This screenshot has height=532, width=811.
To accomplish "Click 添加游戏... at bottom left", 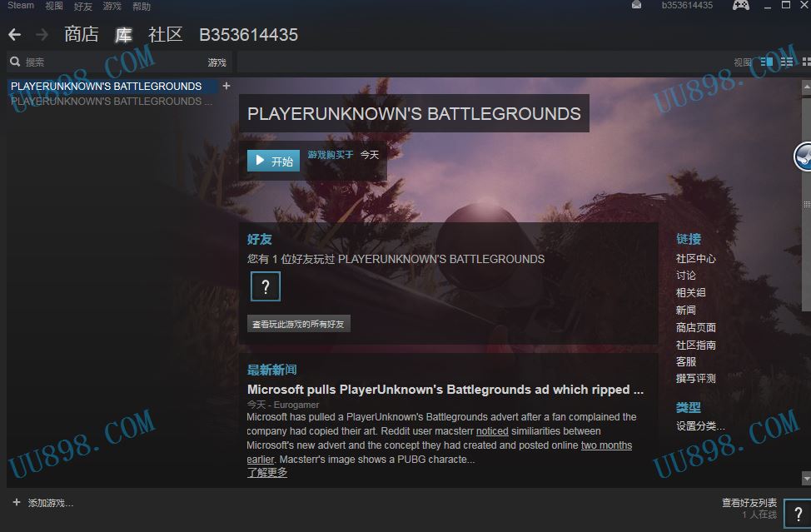I will coord(51,503).
